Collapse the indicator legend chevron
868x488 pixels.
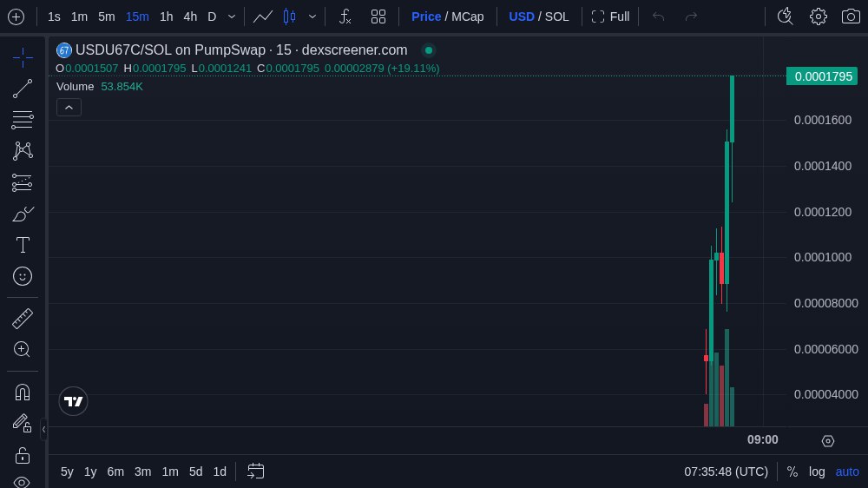69,107
